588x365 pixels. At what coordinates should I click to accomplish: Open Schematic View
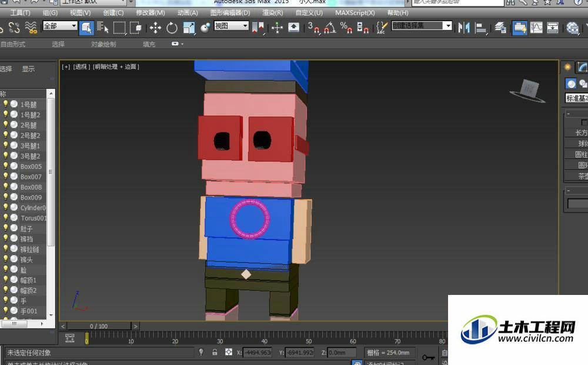(552, 28)
